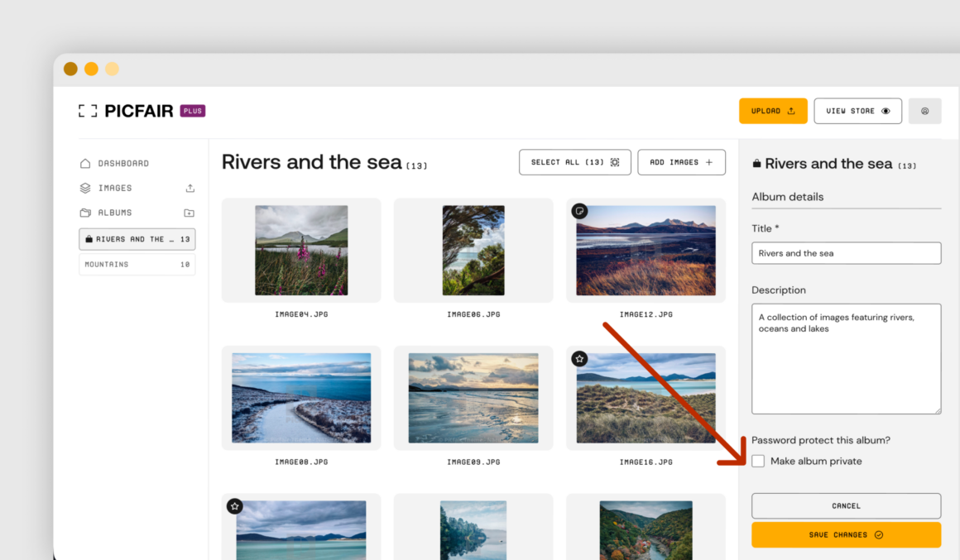Click the eye icon on View Store
Screen dimensions: 960x560
(884, 110)
